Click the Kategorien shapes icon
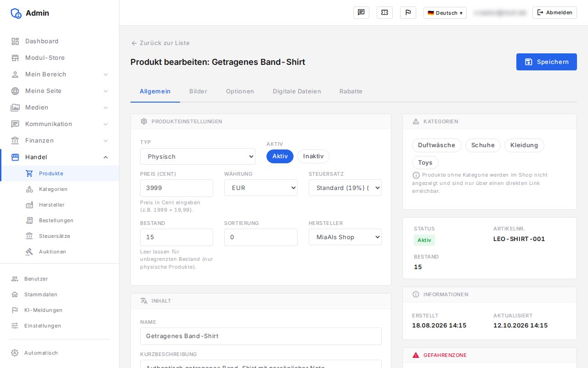The height and width of the screenshot is (368, 588). 29,189
